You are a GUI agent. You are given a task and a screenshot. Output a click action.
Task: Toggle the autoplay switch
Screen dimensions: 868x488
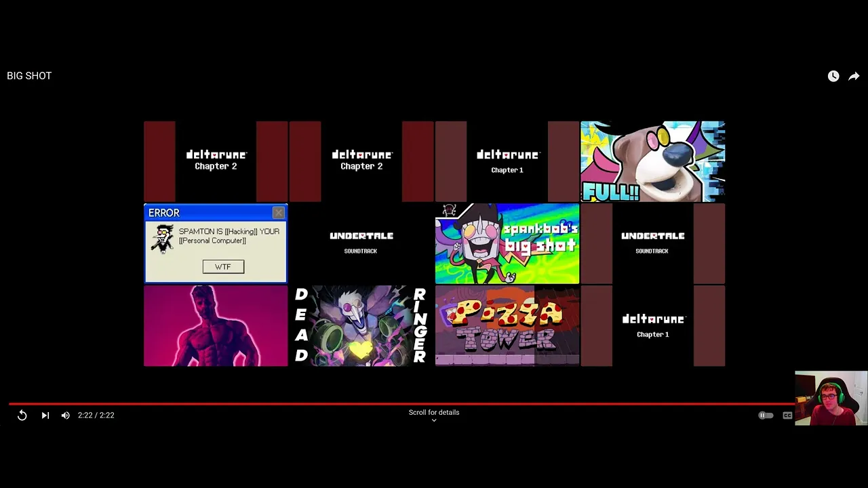[x=766, y=415]
